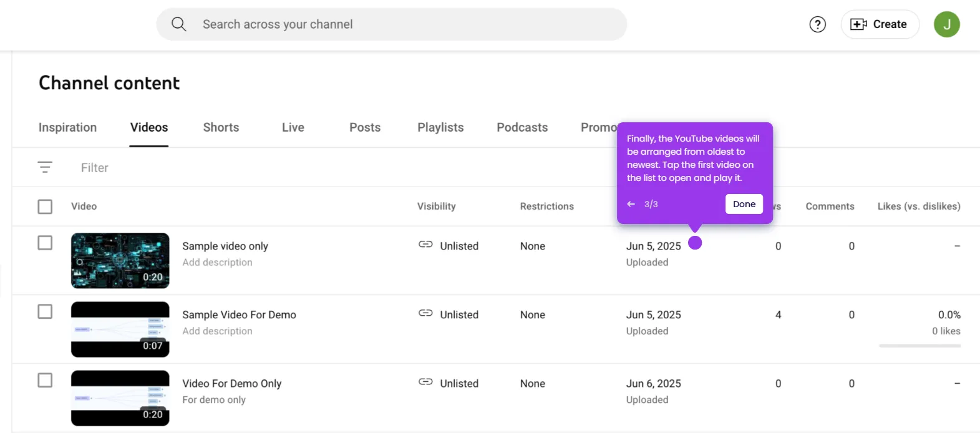Screen dimensions: 980x433
Task: Open the Video For Demo Only thumbnail
Action: pos(120,398)
